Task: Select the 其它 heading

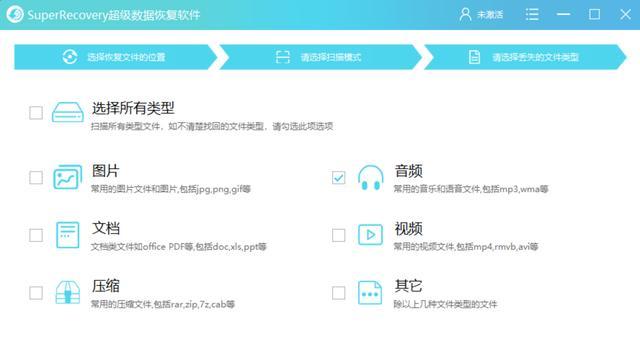Action: click(408, 286)
